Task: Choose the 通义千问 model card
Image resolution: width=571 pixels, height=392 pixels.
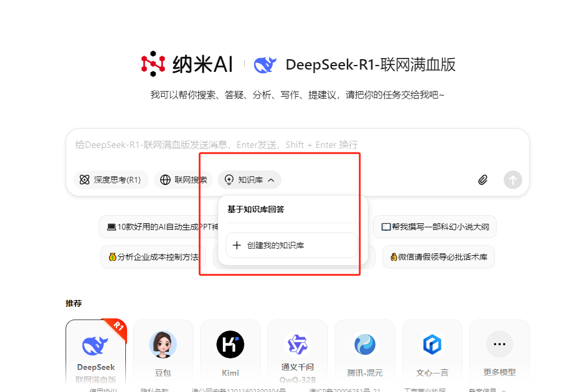Action: (x=298, y=353)
